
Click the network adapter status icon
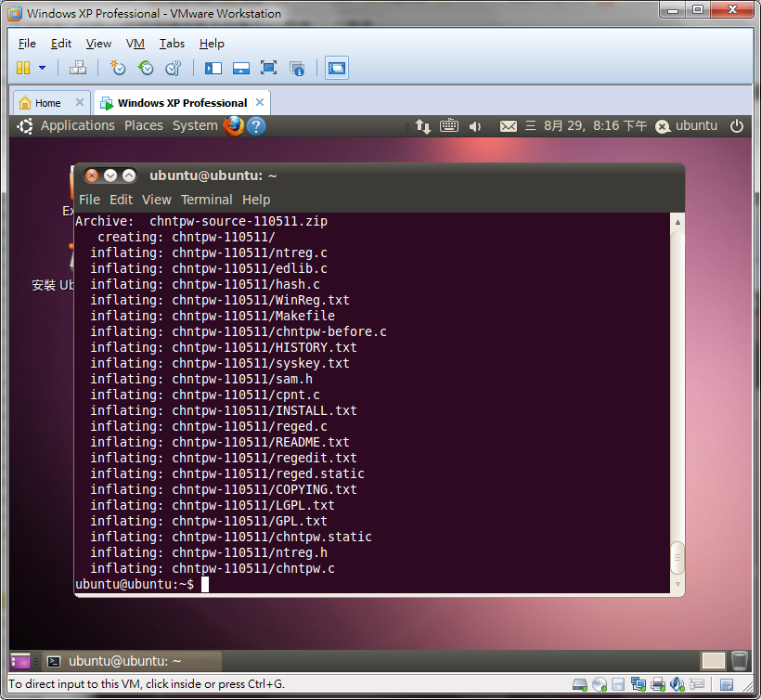coord(638,684)
